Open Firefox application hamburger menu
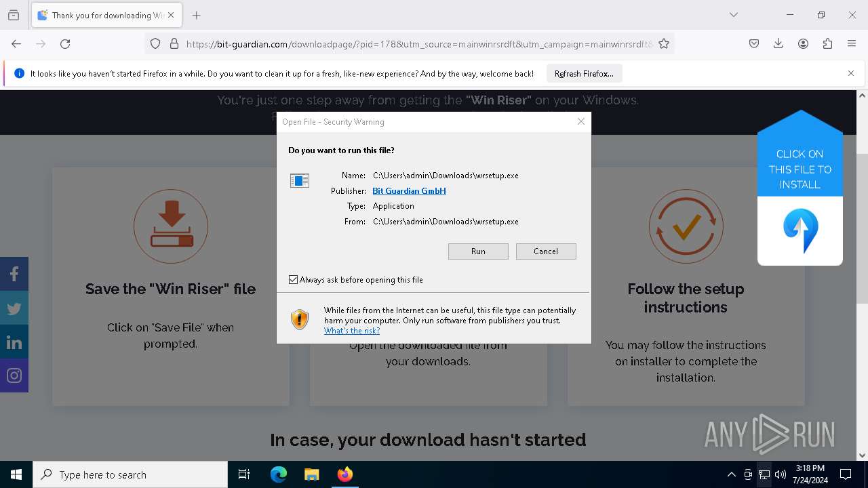Screen dimensions: 868x488 pyautogui.click(x=852, y=43)
